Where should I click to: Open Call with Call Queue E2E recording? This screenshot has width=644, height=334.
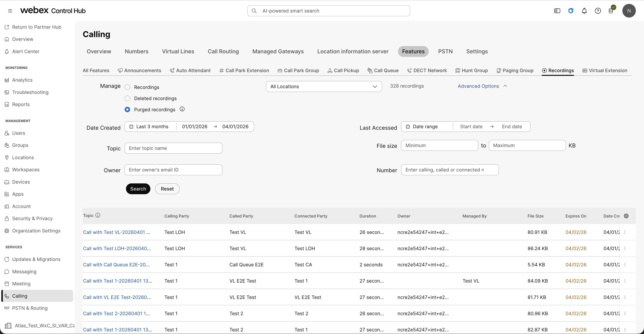coord(116,264)
